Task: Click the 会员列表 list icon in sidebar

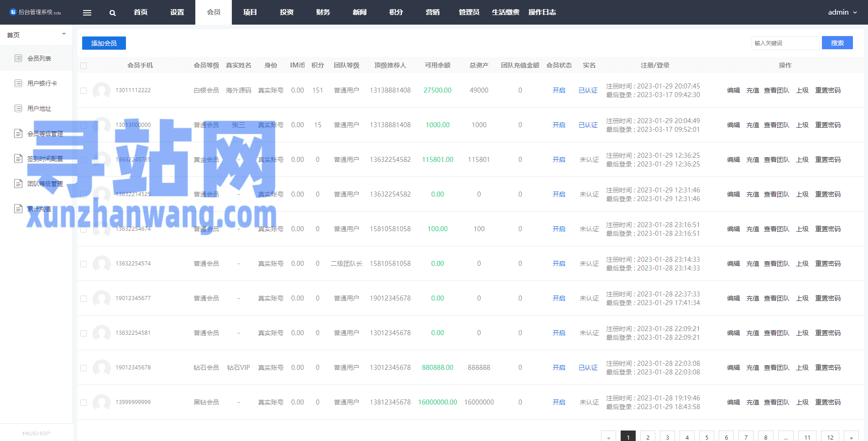Action: click(x=18, y=58)
